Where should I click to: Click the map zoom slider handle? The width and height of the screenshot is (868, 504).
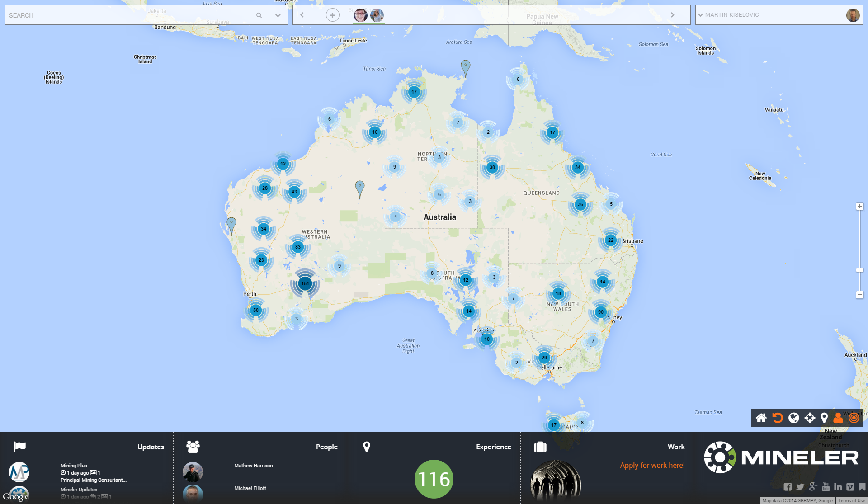(859, 270)
